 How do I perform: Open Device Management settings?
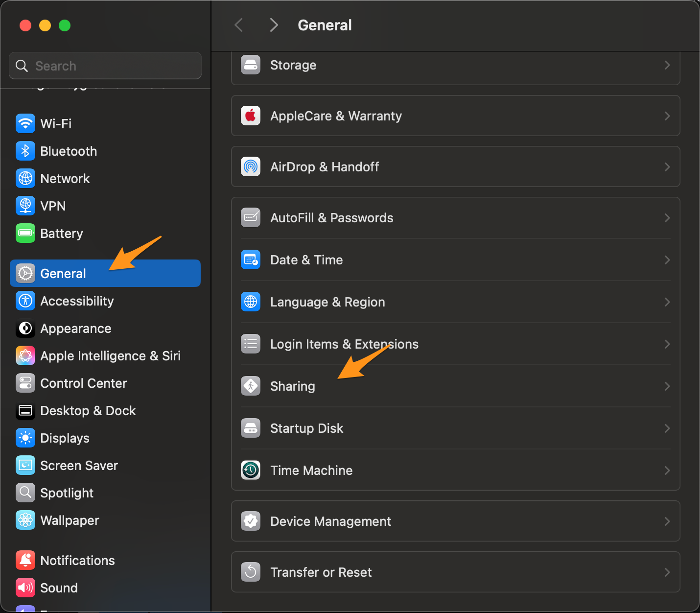[x=330, y=521]
